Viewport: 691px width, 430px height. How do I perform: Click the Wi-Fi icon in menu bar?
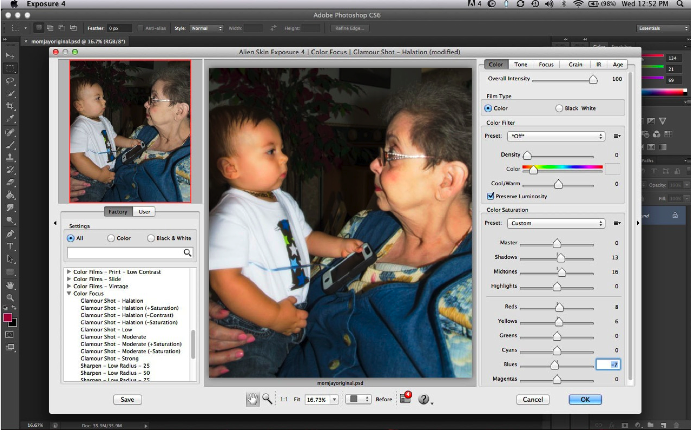tap(578, 4)
